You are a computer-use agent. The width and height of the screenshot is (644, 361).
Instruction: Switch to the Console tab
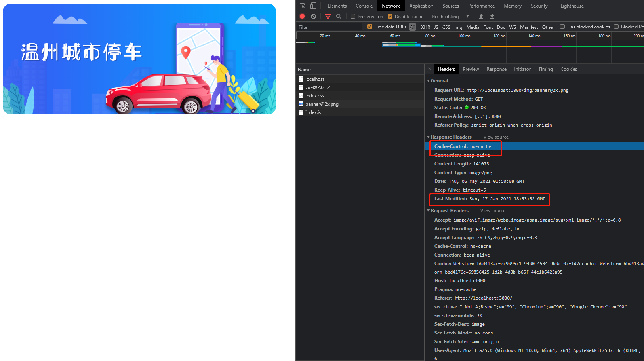[x=364, y=6]
